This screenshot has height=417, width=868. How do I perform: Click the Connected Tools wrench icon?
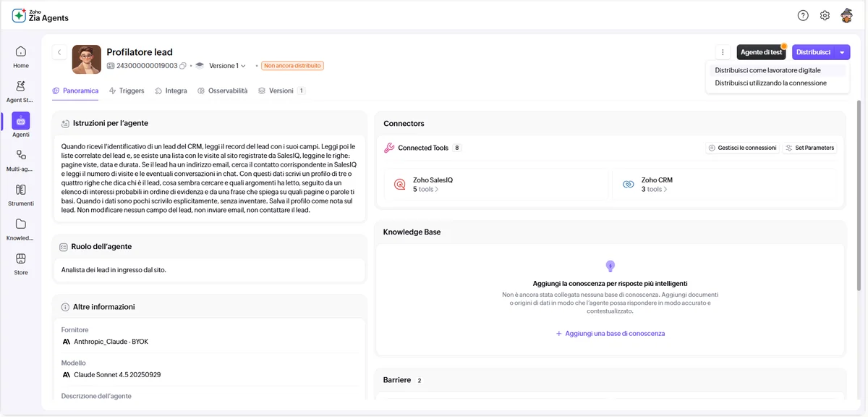point(389,148)
